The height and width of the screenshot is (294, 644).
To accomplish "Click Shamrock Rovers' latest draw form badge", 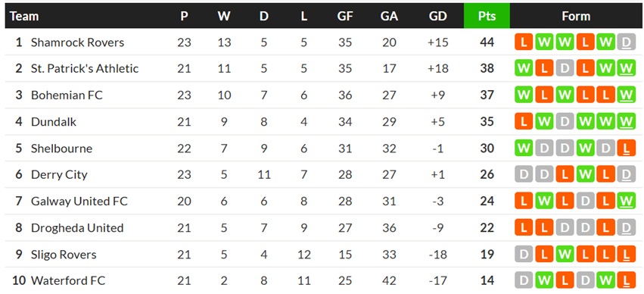I will [x=626, y=42].
